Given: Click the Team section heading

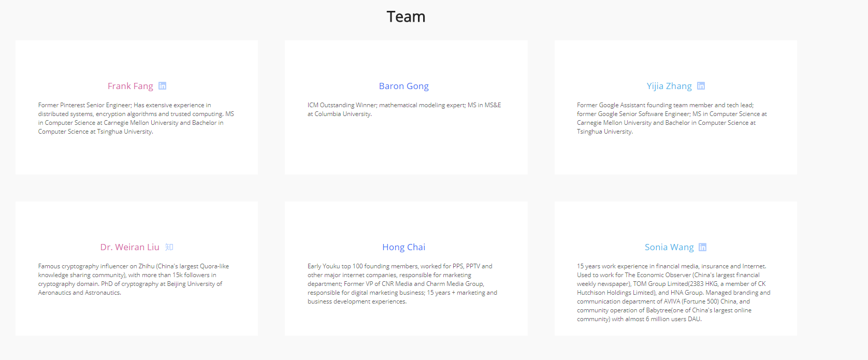Looking at the screenshot, I should click(406, 17).
